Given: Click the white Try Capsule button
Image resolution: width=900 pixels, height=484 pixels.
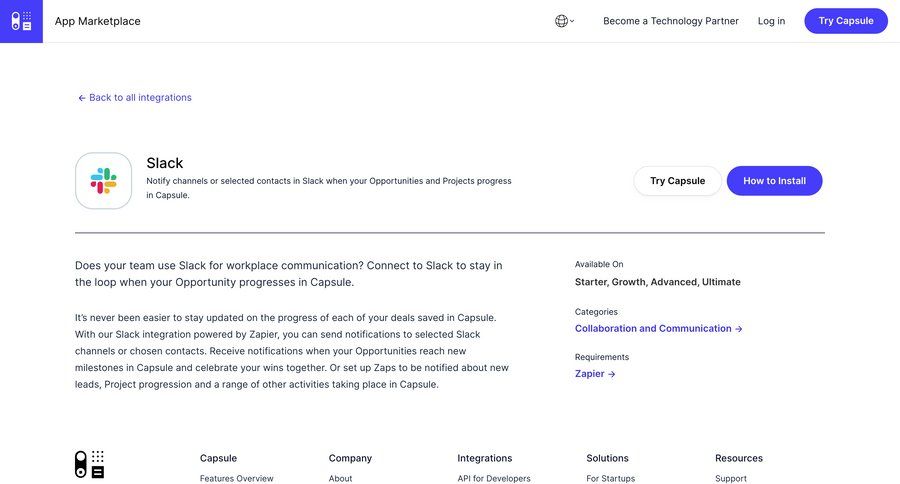Looking at the screenshot, I should 677,181.
